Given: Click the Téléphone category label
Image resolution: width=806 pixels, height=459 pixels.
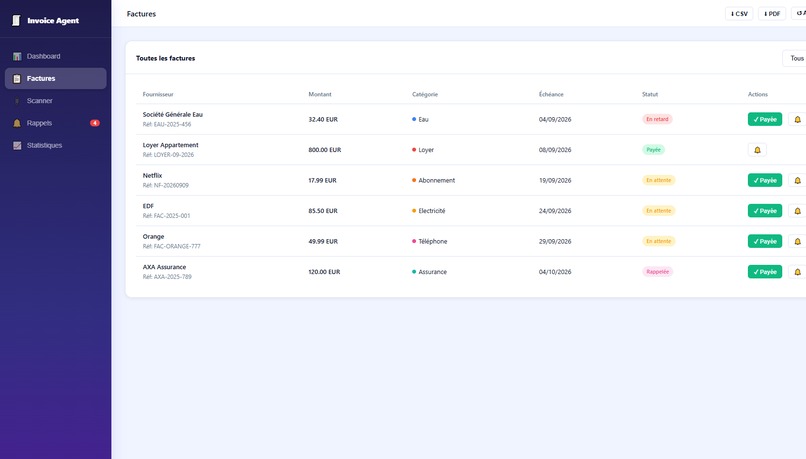Looking at the screenshot, I should (433, 242).
